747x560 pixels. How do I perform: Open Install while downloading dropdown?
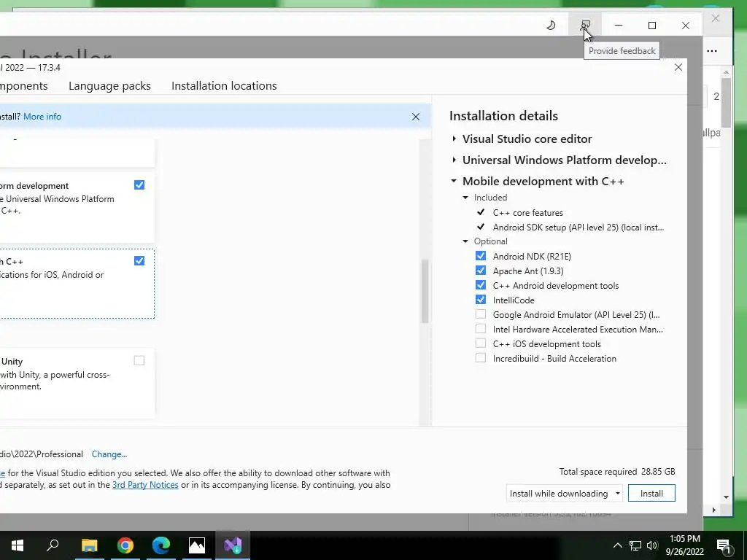565,494
